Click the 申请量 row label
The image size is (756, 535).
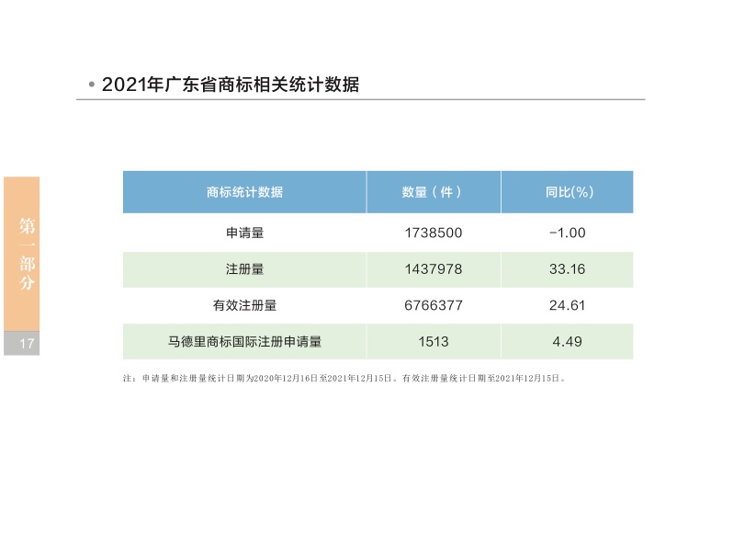[x=244, y=233]
